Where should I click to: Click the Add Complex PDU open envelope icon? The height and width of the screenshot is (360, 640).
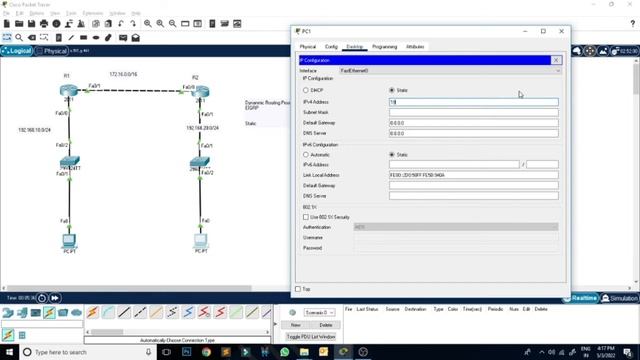click(x=136, y=38)
